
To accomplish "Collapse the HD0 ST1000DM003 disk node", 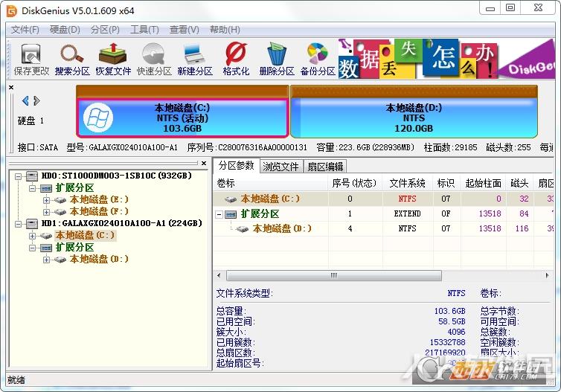I will click(18, 176).
